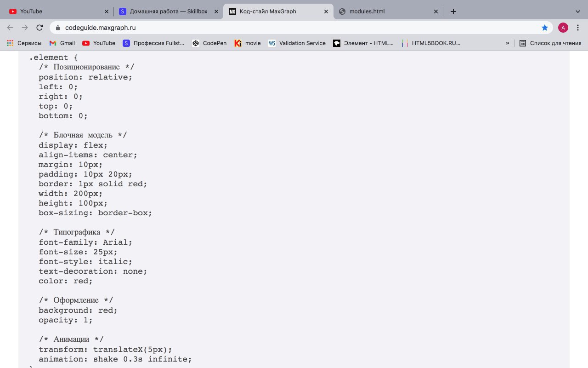
Task: Open the Apps grid (Сервисы) bookmark
Action: click(24, 43)
